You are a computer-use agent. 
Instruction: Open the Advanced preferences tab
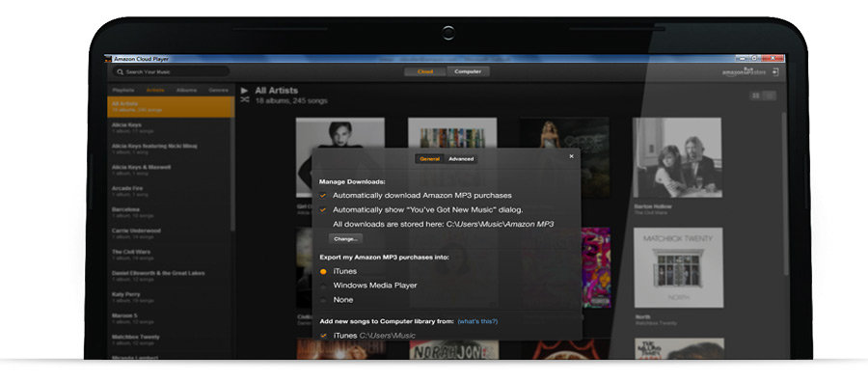point(461,159)
